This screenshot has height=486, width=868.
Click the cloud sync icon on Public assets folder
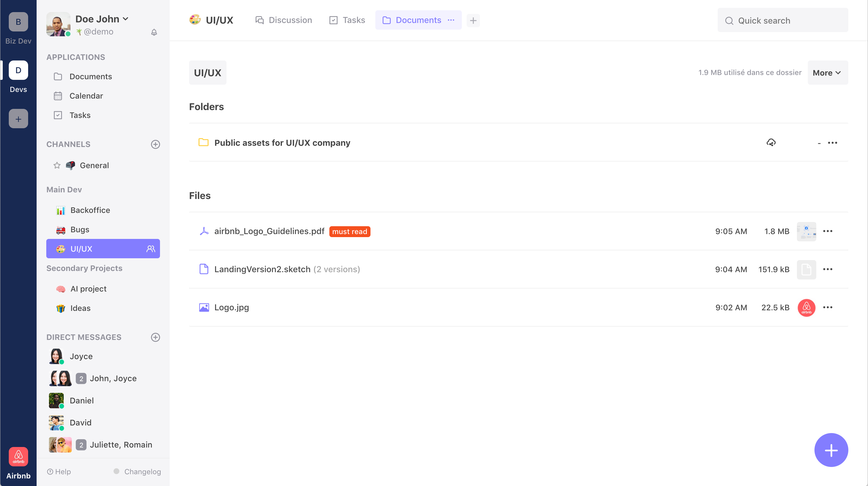(771, 142)
